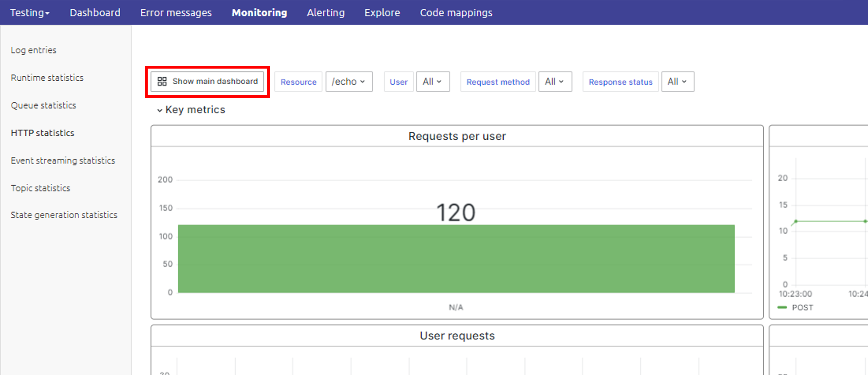
Task: Click the grid icon on Show main dashboard
Action: (x=162, y=81)
